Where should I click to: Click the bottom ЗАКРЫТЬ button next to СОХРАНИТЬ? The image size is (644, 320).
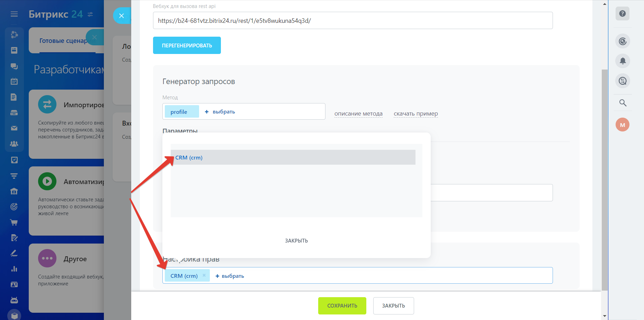(393, 306)
